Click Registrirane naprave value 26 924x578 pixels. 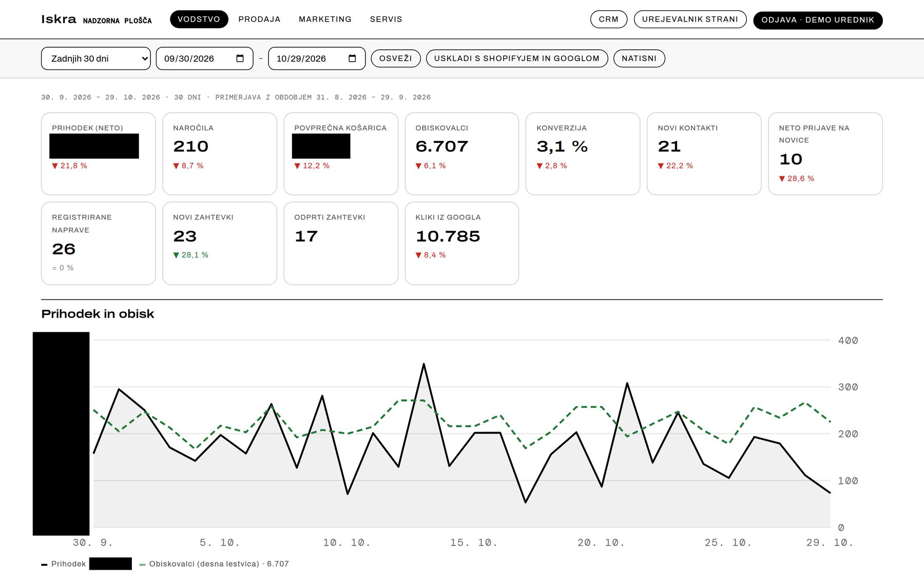click(64, 249)
